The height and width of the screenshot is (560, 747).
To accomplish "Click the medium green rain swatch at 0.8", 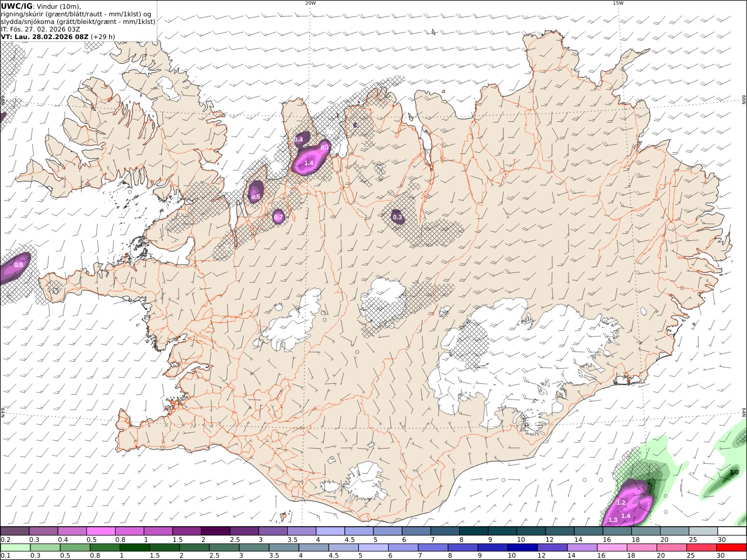I will [x=104, y=547].
